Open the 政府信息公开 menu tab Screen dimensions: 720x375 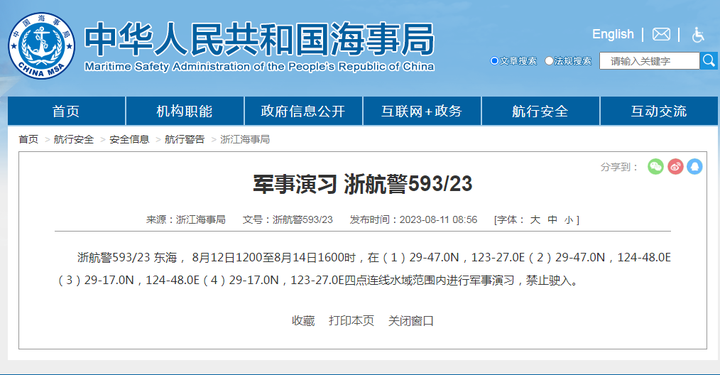[303, 111]
